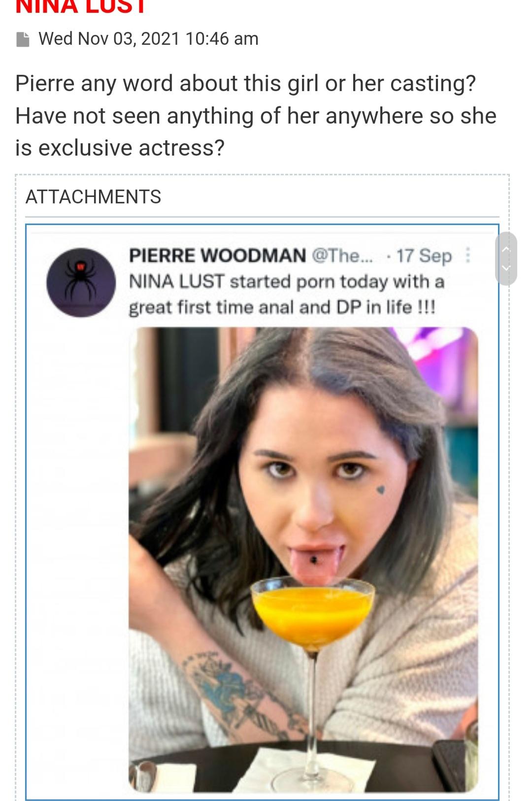Click the tweet date 17 Sep
The height and width of the screenshot is (801, 532).
pos(424,256)
